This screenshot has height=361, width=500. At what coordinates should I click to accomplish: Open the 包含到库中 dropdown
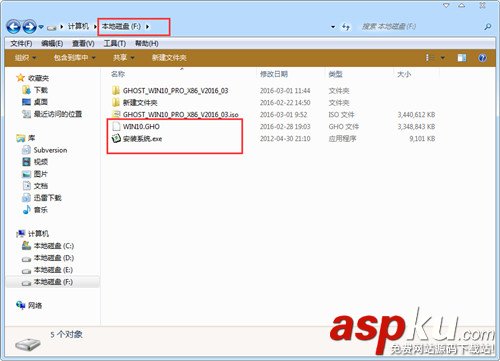tap(75, 58)
